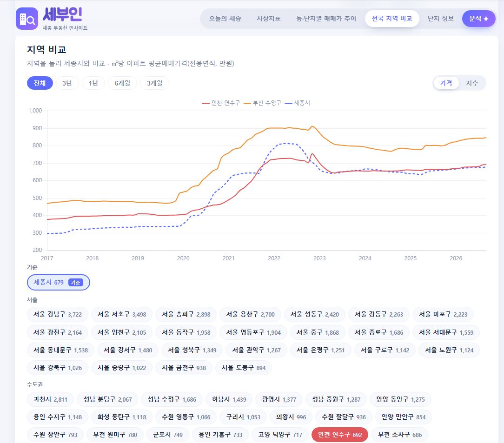
Task: Select the 안양 만안구 854 chip
Action: (x=404, y=417)
